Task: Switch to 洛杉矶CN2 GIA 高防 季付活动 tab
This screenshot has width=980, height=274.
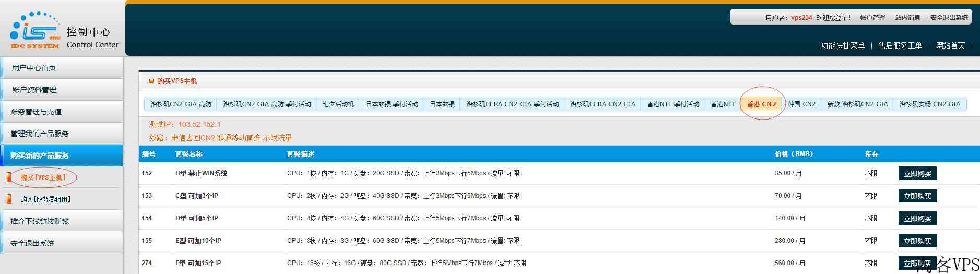Action: [x=267, y=104]
